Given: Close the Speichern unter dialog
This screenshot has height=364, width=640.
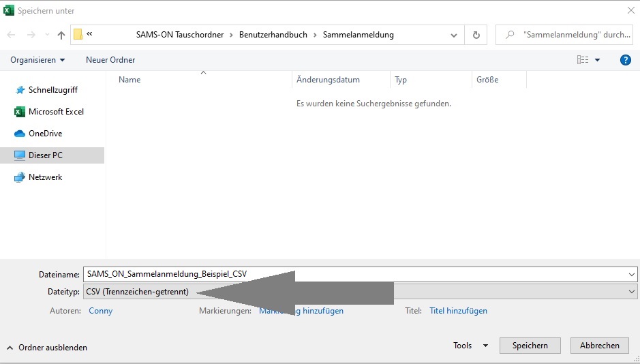Looking at the screenshot, I should tap(631, 11).
